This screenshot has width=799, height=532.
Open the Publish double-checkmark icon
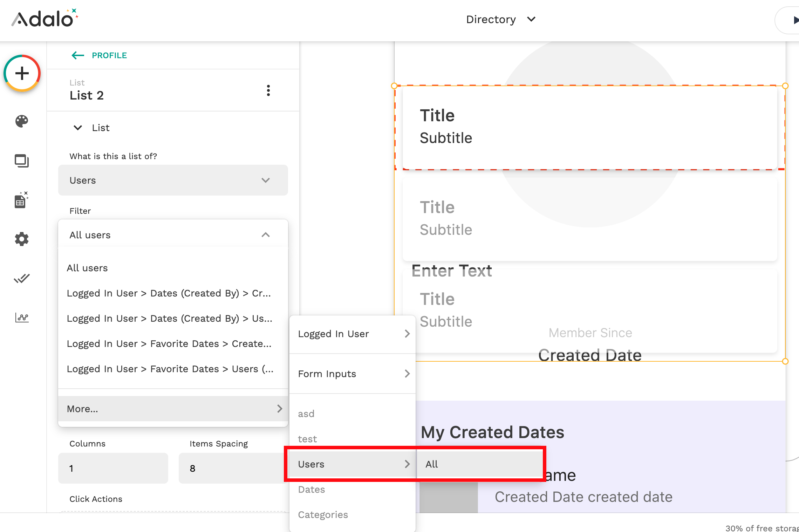(x=22, y=279)
